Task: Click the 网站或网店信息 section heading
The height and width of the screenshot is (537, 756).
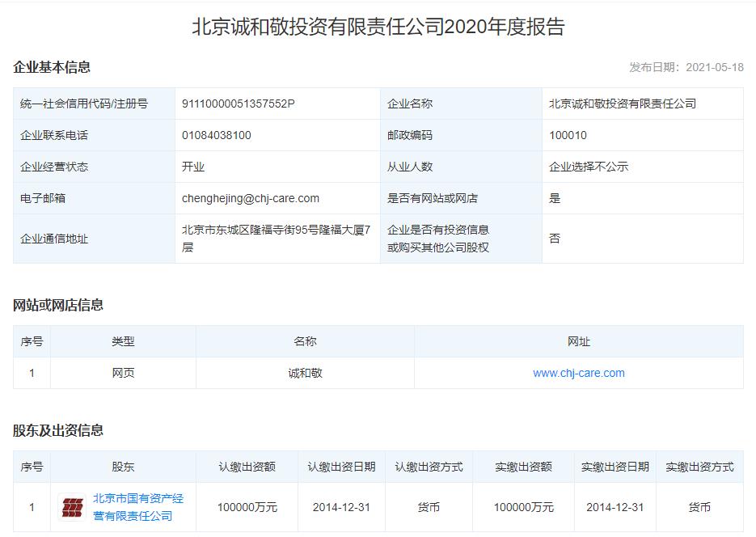Action: (x=58, y=305)
